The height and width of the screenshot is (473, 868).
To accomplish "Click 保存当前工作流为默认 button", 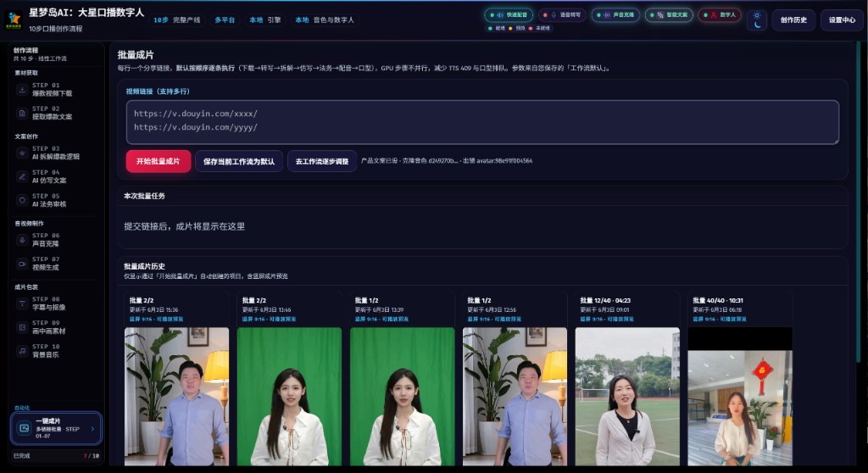I will coord(239,161).
